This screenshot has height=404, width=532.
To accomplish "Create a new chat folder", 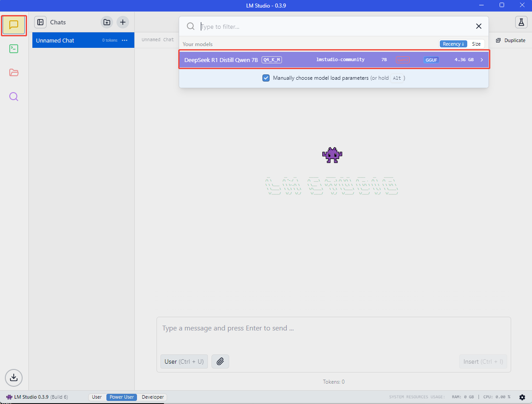I will (107, 22).
